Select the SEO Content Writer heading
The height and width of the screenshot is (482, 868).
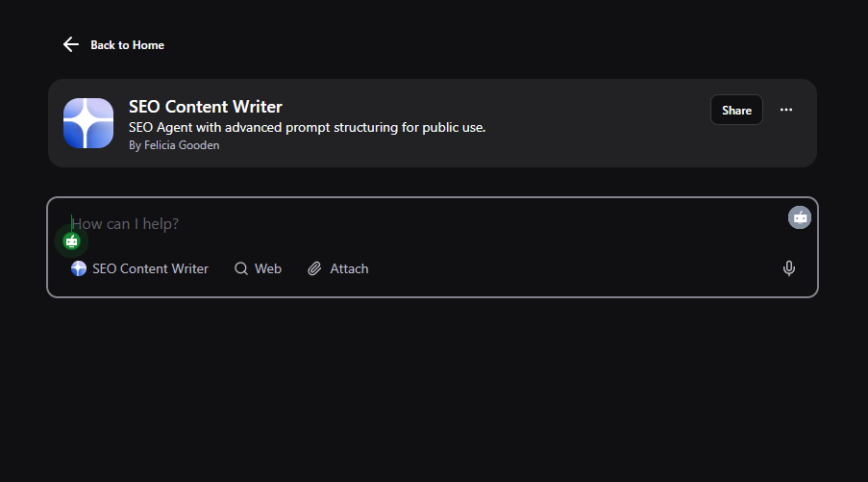click(x=206, y=107)
